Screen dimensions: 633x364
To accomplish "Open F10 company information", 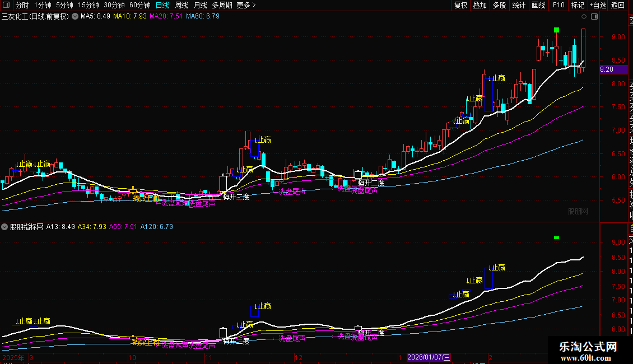I will pos(558,5).
